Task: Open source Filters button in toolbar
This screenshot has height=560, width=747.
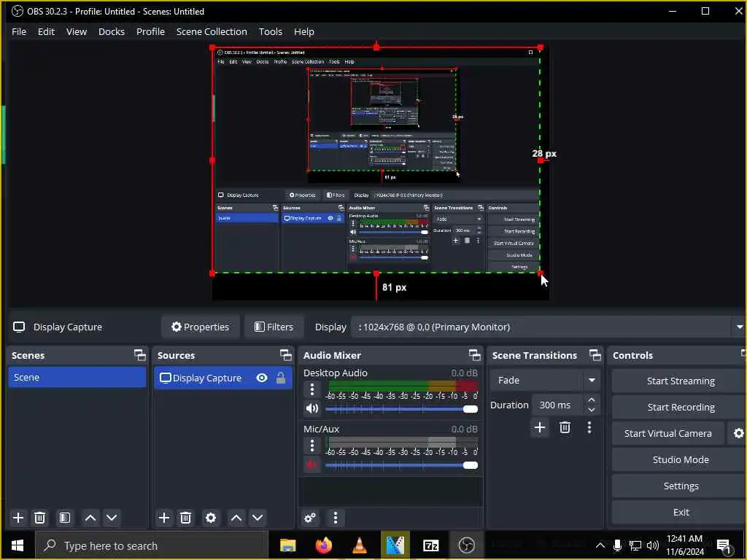Action: [274, 327]
